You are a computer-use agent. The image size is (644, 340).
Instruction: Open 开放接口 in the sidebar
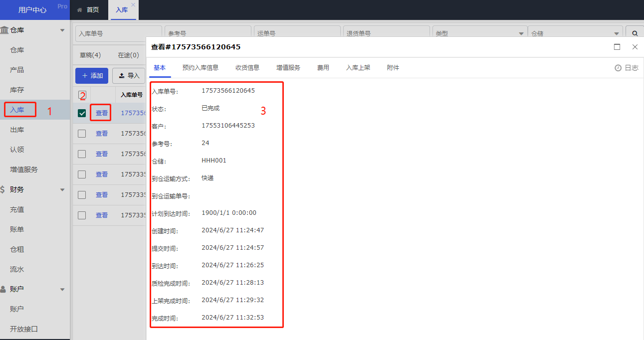tap(24, 329)
